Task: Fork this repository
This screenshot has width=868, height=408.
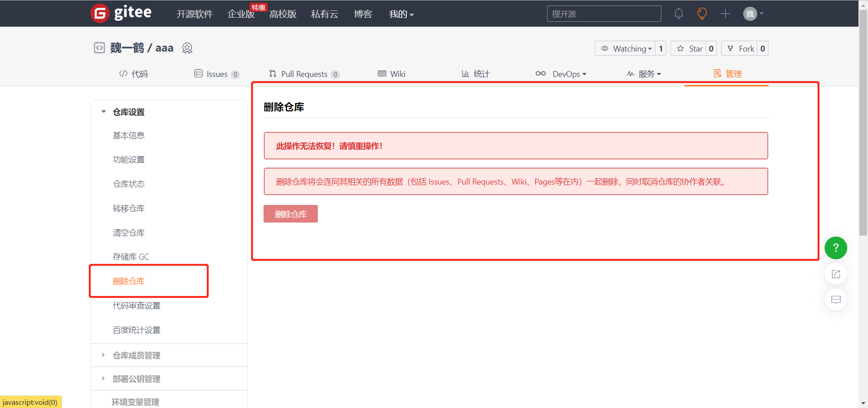Action: click(739, 48)
